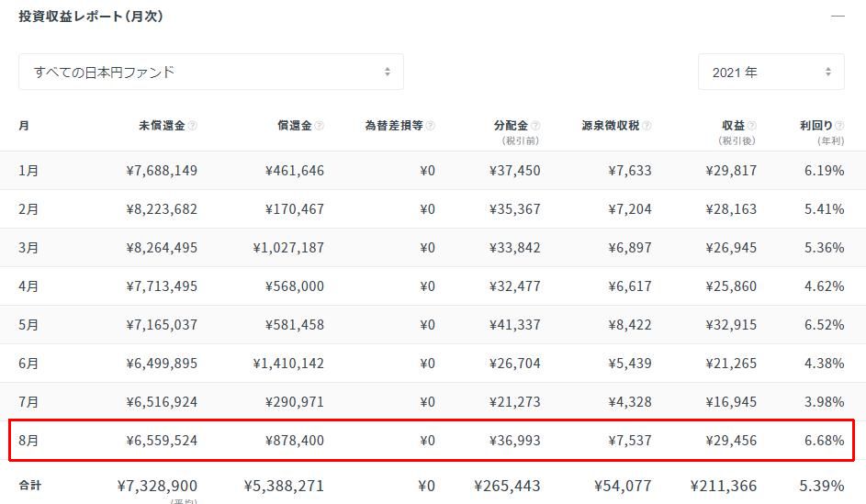Click the January value ¥7,688,149
The height and width of the screenshot is (504, 866).
point(162,171)
